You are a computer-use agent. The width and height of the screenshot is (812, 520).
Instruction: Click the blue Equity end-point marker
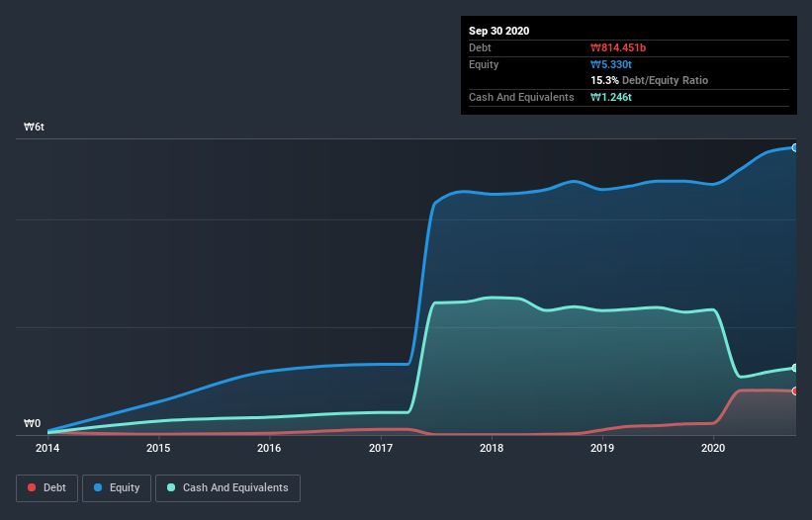(795, 147)
